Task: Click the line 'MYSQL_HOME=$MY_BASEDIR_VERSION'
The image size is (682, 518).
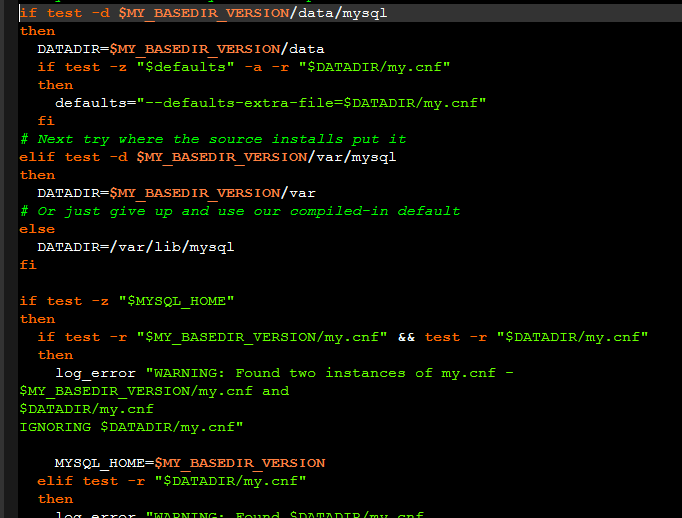Action: [190, 463]
